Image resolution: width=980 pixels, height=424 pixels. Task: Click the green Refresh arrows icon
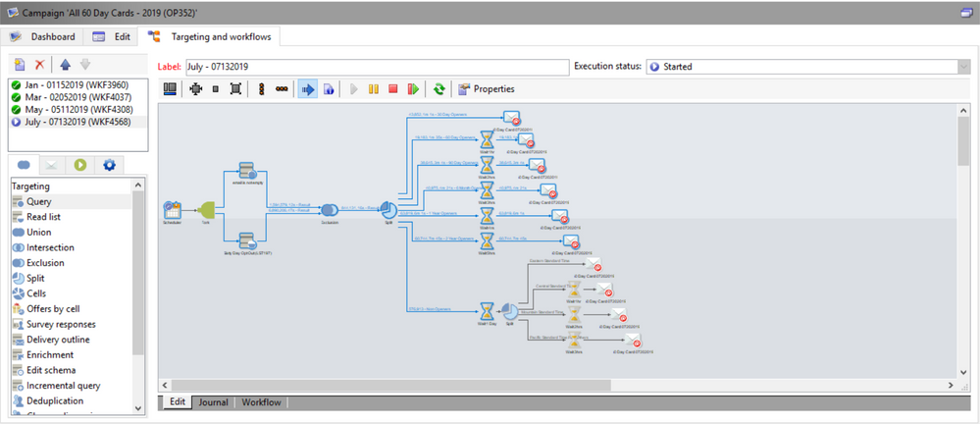tap(439, 89)
